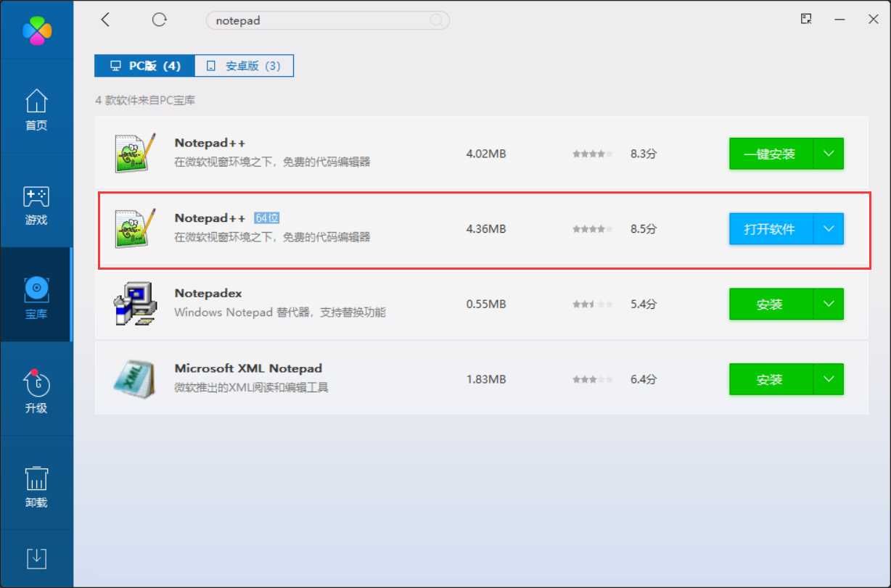
Task: Go back with the left arrow
Action: 105,20
